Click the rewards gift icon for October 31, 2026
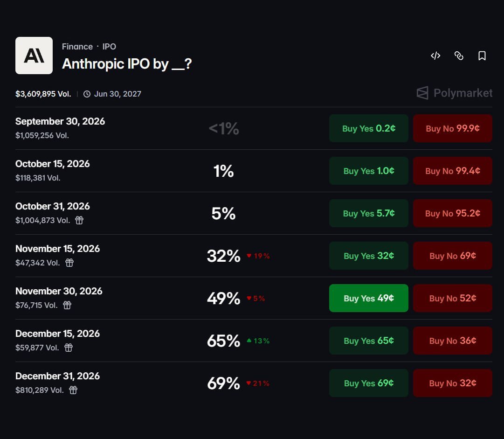Screen dimensions: 504x439 [79, 220]
